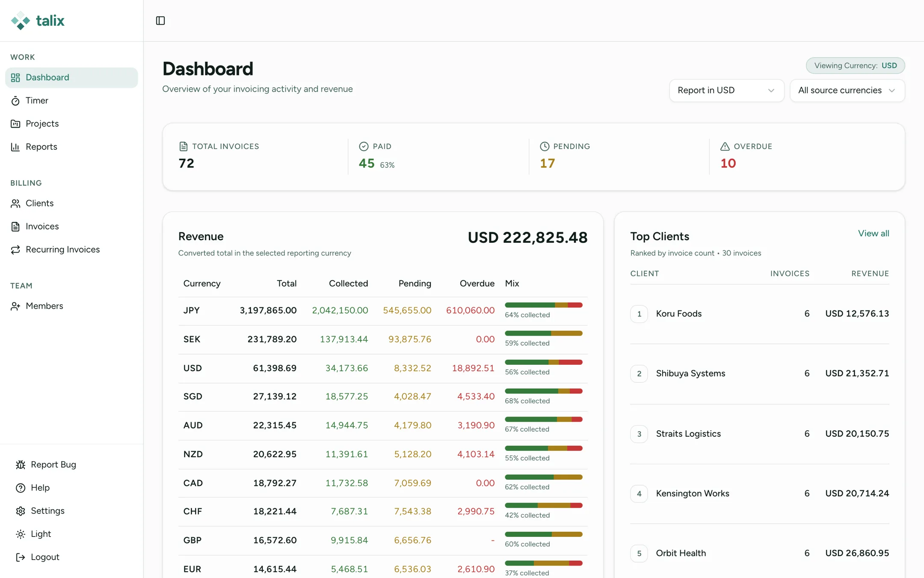This screenshot has height=578, width=924.
Task: Open the Timer page
Action: [71, 101]
